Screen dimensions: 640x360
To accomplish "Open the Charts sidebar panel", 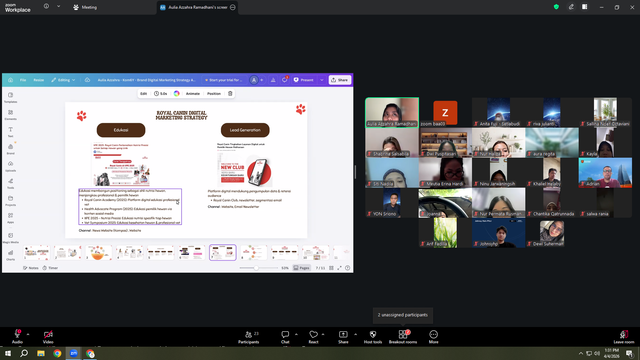I will point(11,255).
